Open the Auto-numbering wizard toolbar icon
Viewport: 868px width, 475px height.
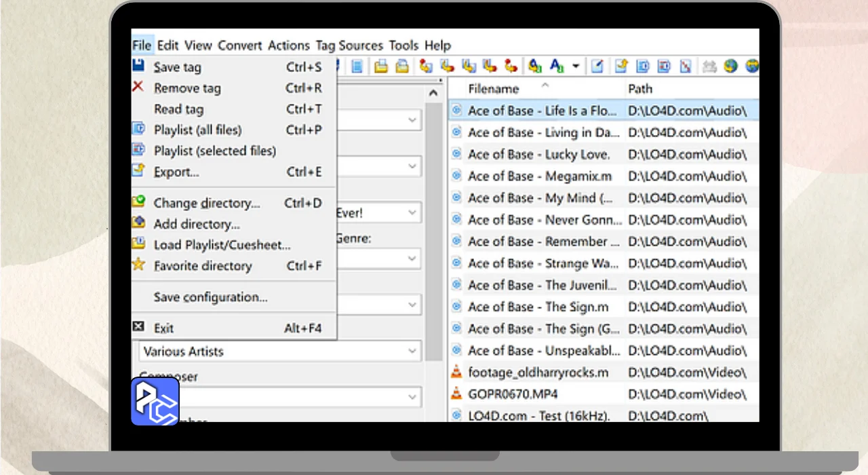(597, 66)
